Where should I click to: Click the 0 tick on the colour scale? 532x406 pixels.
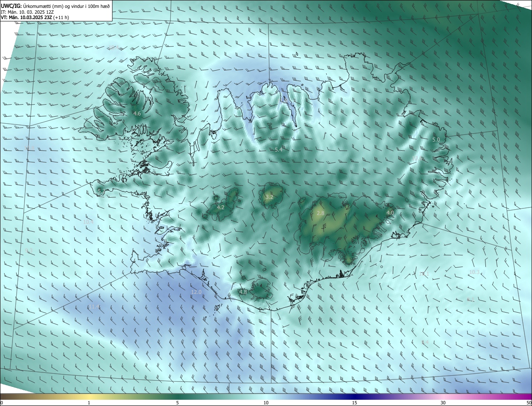(x=2, y=403)
